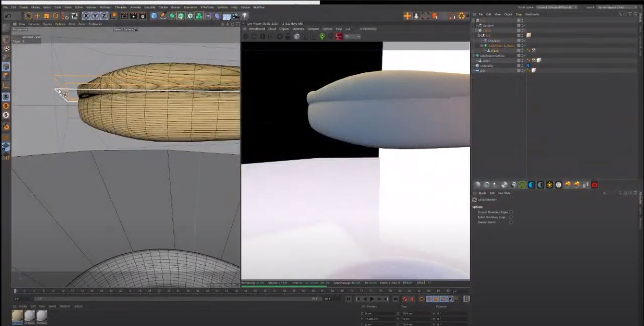Click Position Y value field
Screen dimensions: 644x326
point(381,319)
